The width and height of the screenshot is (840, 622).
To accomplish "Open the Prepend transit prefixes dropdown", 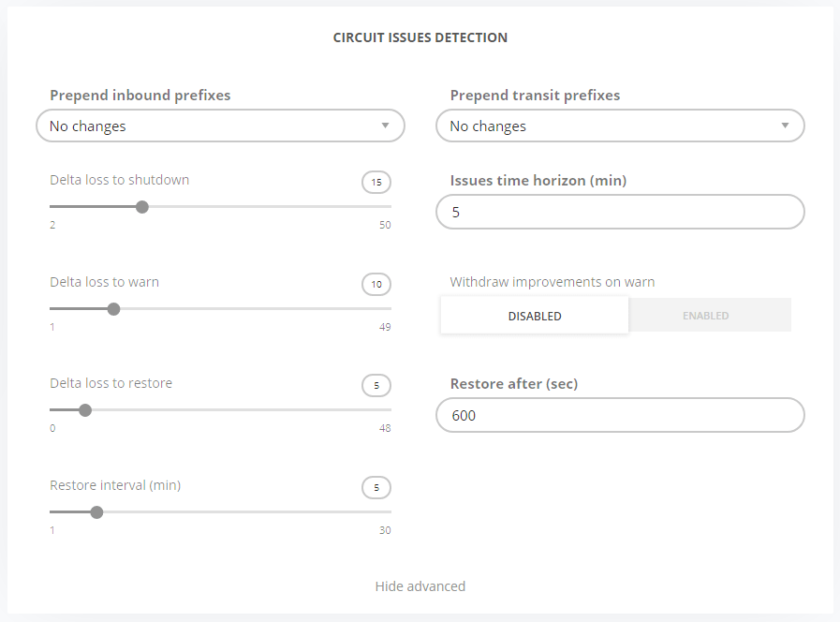I will (620, 126).
